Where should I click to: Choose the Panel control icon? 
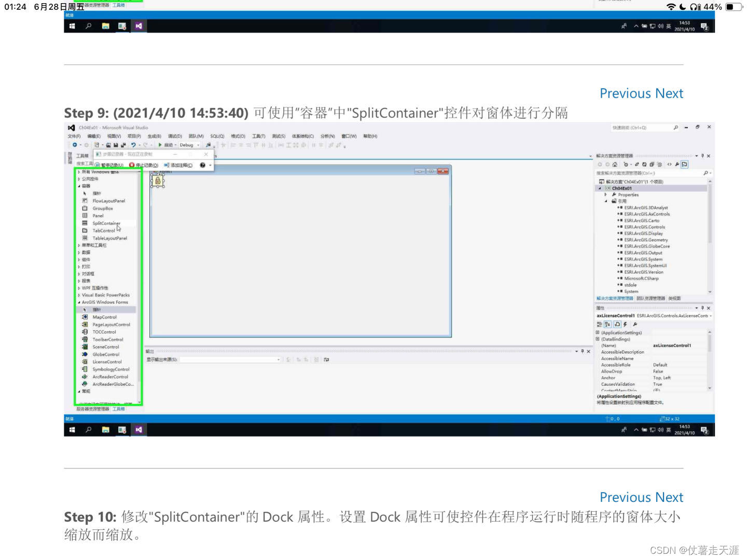85,215
